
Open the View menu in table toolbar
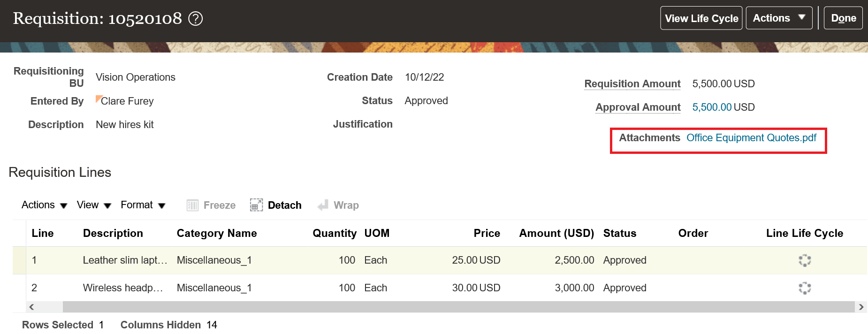[93, 205]
